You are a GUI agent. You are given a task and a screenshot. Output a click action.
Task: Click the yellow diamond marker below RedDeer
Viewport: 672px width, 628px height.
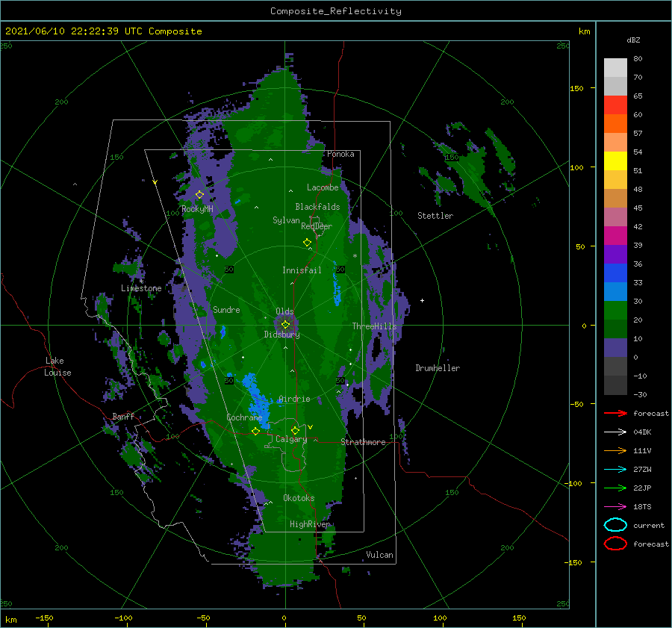click(x=308, y=243)
